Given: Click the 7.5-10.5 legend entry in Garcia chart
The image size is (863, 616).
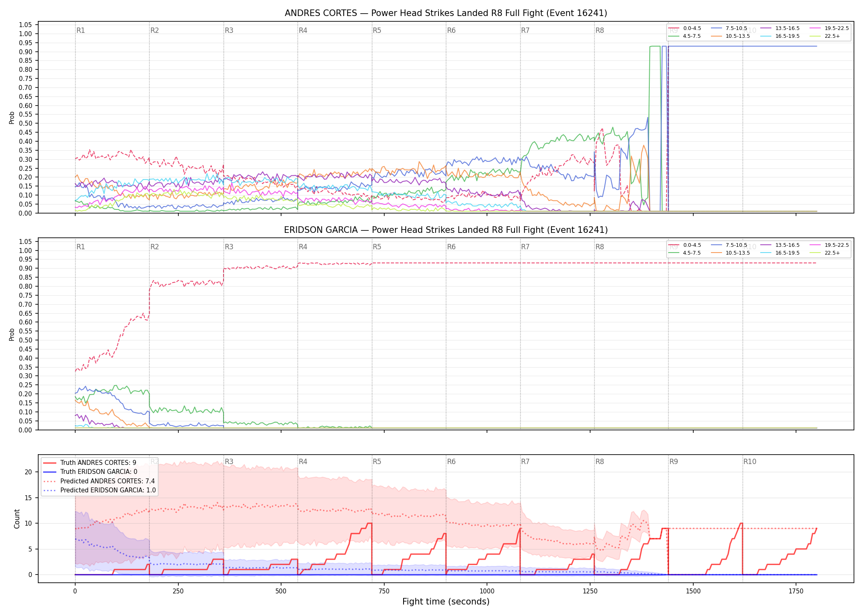Looking at the screenshot, I should coord(729,245).
